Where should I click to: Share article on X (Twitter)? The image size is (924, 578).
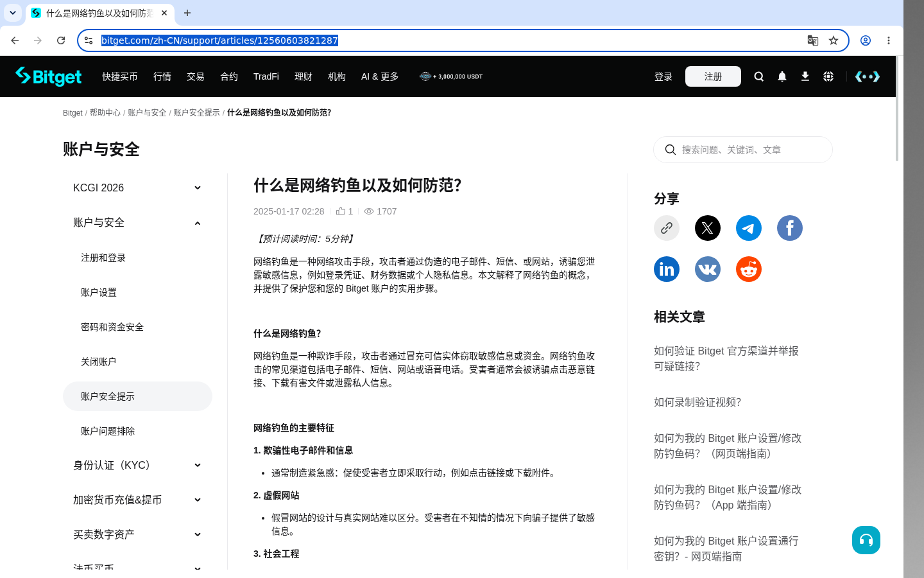[x=708, y=228]
